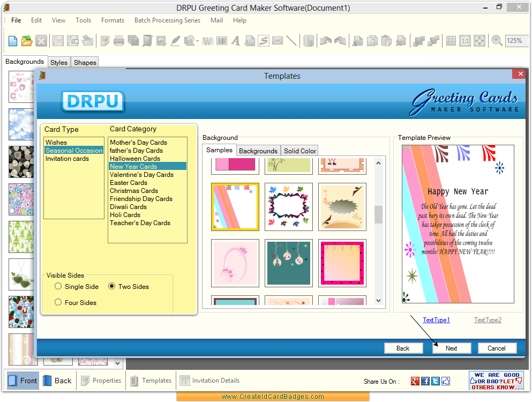Click the Save As floppy icon
The image size is (532, 402).
click(x=73, y=41)
